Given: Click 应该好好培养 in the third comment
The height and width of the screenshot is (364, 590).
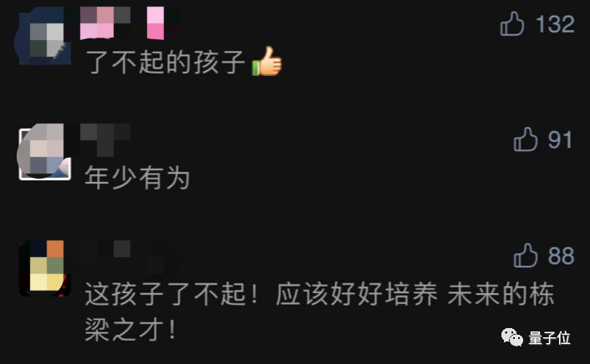Looking at the screenshot, I should click(x=357, y=294).
